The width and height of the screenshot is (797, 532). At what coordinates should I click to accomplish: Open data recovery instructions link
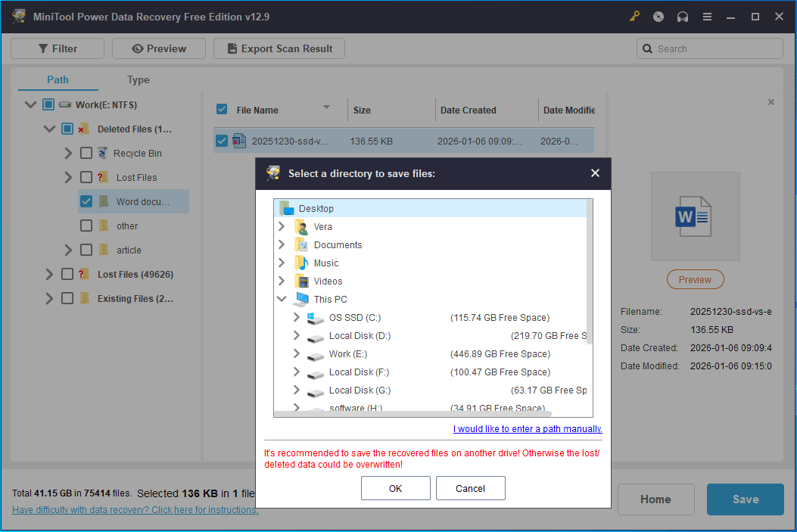tap(135, 509)
